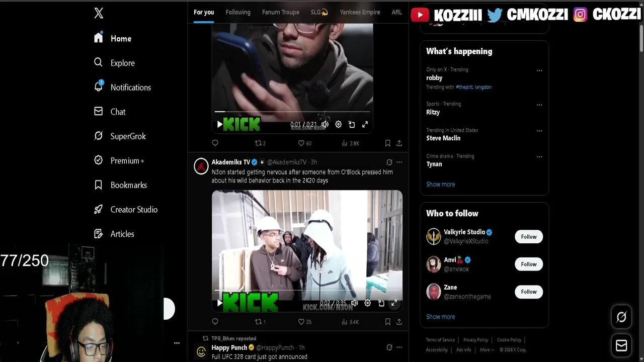
Task: Open Akademiks TV profile avatar
Action: [201, 166]
